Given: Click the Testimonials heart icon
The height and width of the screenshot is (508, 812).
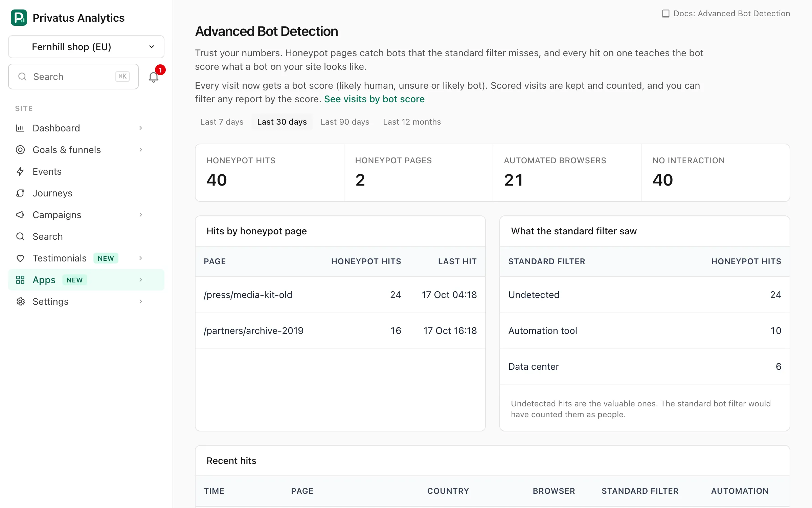Looking at the screenshot, I should (x=20, y=258).
